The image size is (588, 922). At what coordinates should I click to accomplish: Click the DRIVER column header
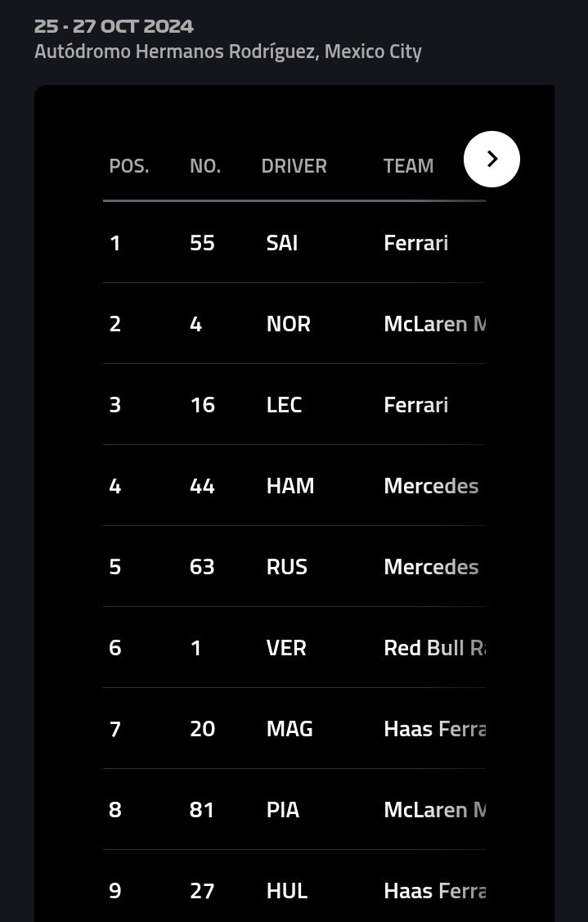[x=294, y=166]
